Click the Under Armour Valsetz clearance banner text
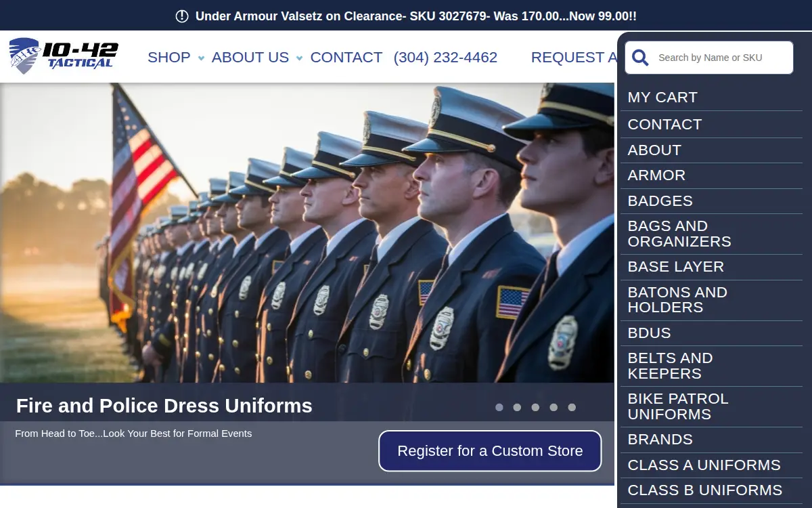This screenshot has height=508, width=812. pyautogui.click(x=416, y=16)
